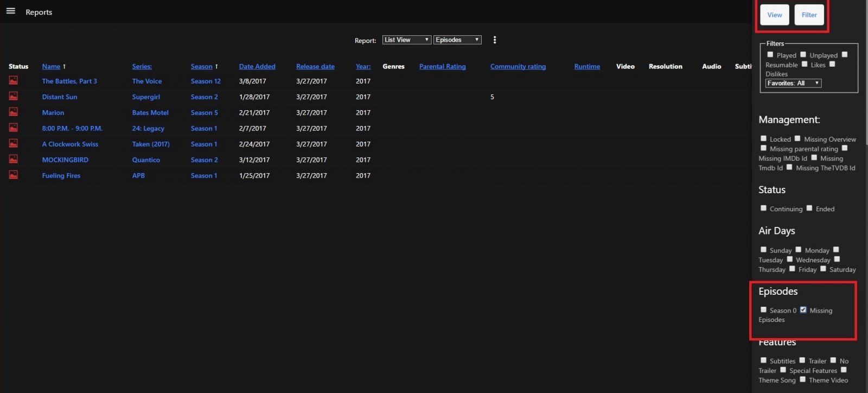
Task: Open the Season 12 link
Action: [x=206, y=81]
